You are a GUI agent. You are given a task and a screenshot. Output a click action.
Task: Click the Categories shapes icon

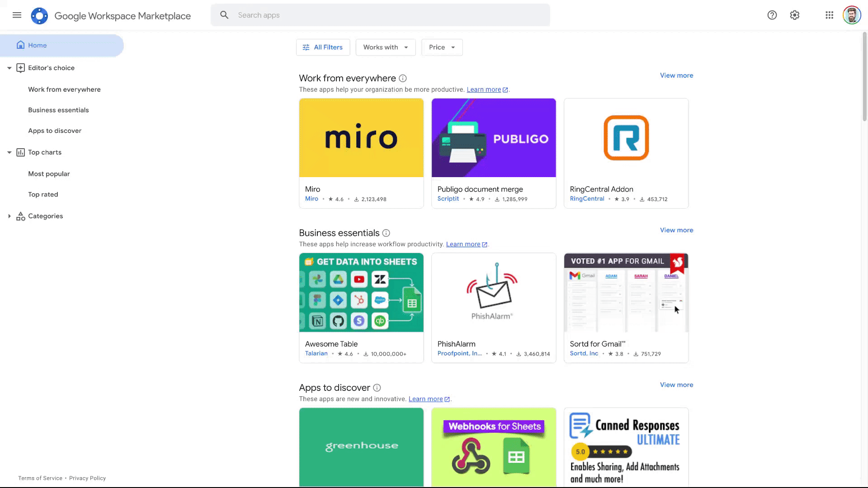pos(20,216)
